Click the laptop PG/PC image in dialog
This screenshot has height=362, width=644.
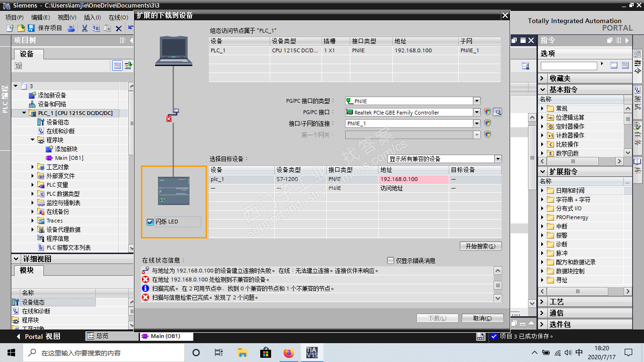[x=173, y=50]
